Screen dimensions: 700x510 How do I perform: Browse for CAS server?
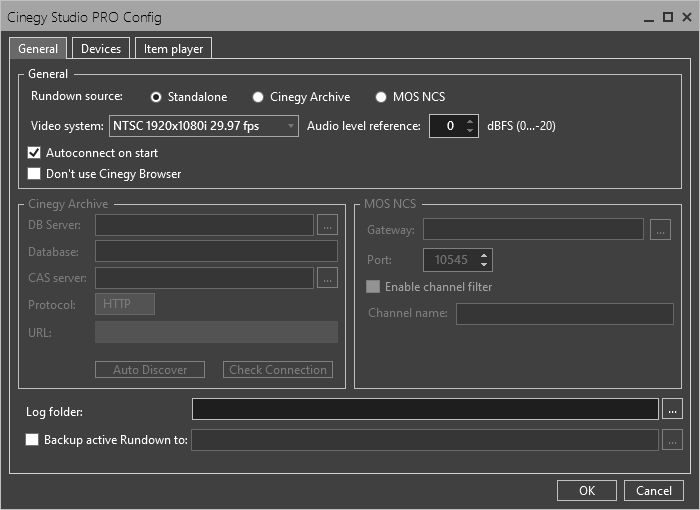(x=327, y=278)
